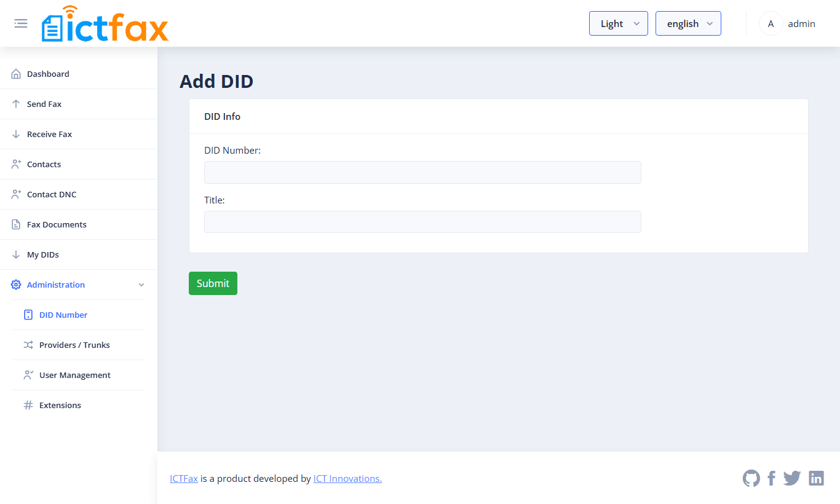The height and width of the screenshot is (504, 840).
Task: Open the LinkedIn icon in footer
Action: (x=816, y=478)
